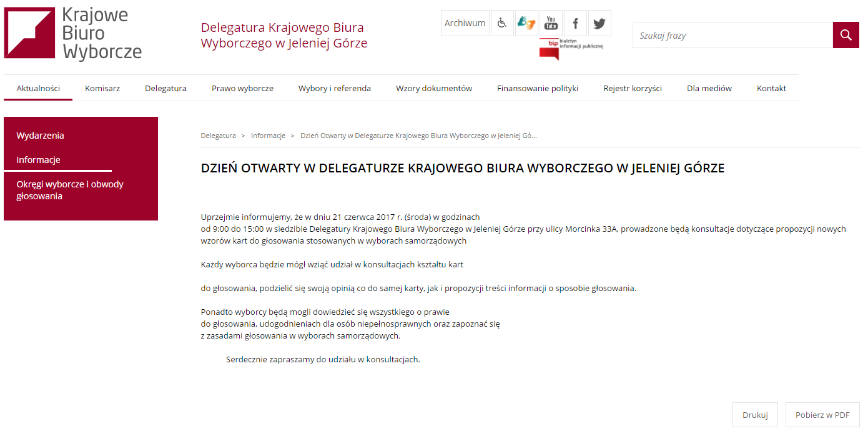Click the line starting 'Ponadto wyborcy będą mogli'
The image size is (868, 436).
coord(325,312)
